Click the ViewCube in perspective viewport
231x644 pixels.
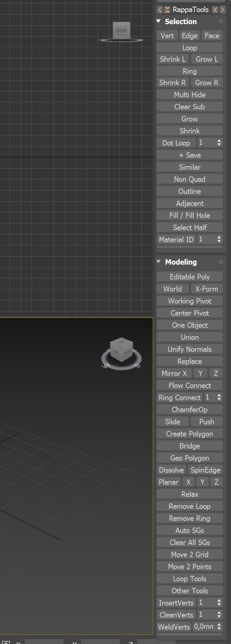(x=121, y=349)
